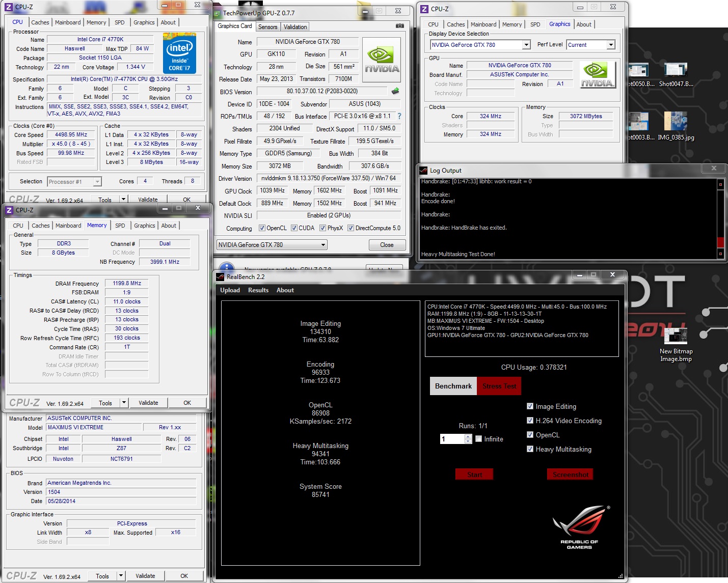
Task: Click Validate in the CPU-Z Memory window
Action: coord(148,403)
